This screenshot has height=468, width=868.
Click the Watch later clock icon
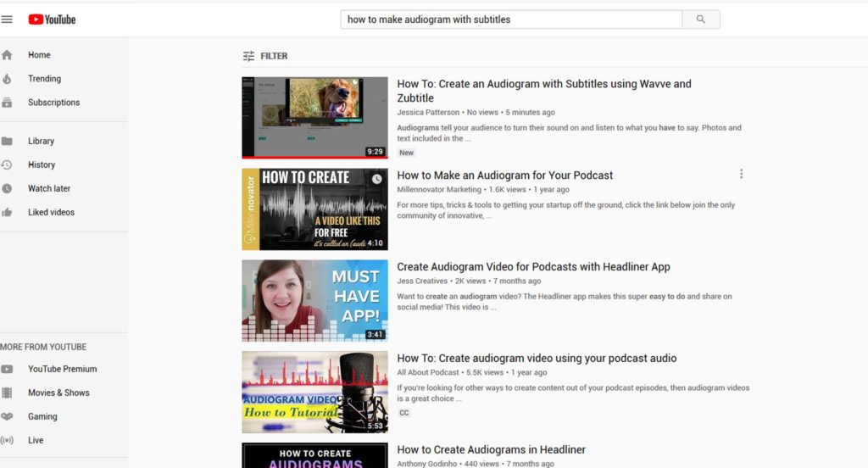tap(7, 188)
